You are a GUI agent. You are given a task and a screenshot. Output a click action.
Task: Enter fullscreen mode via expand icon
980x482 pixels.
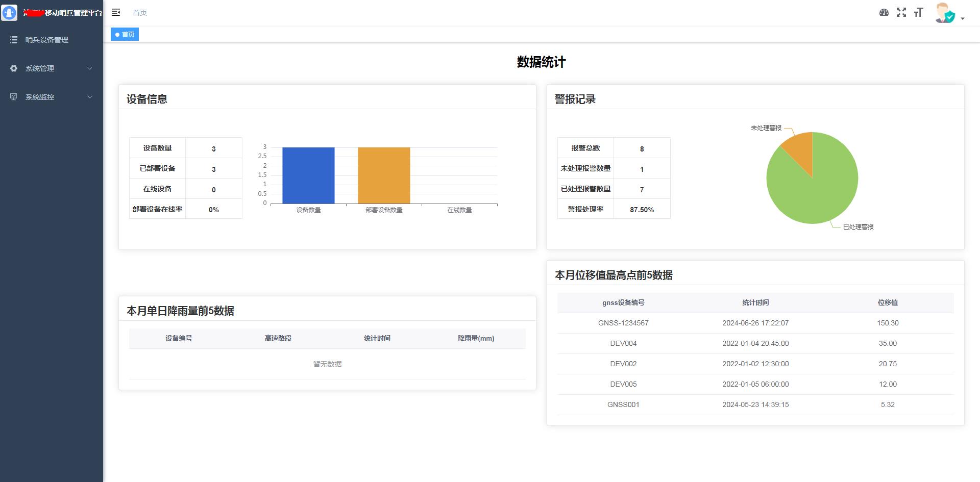pyautogui.click(x=901, y=13)
